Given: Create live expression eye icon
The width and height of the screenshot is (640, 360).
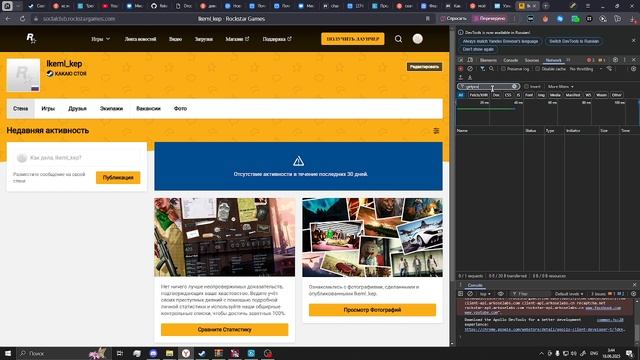Looking at the screenshot, I should point(500,294).
